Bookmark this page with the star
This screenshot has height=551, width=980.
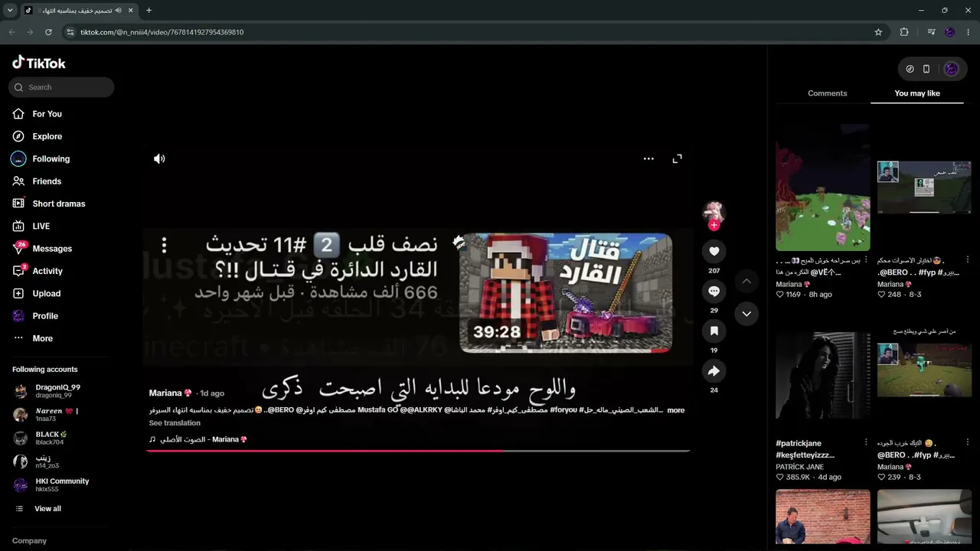[878, 32]
